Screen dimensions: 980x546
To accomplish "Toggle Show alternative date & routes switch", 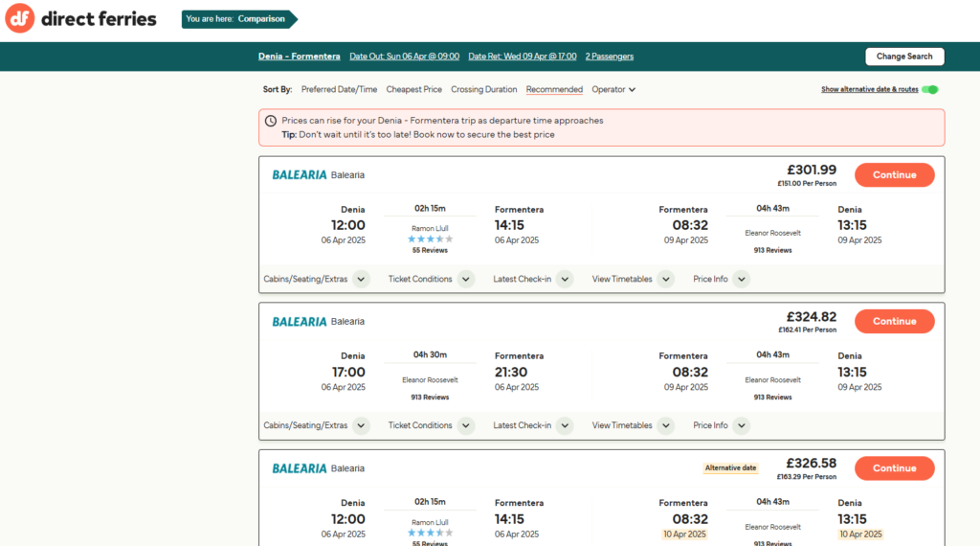I will pyautogui.click(x=930, y=89).
